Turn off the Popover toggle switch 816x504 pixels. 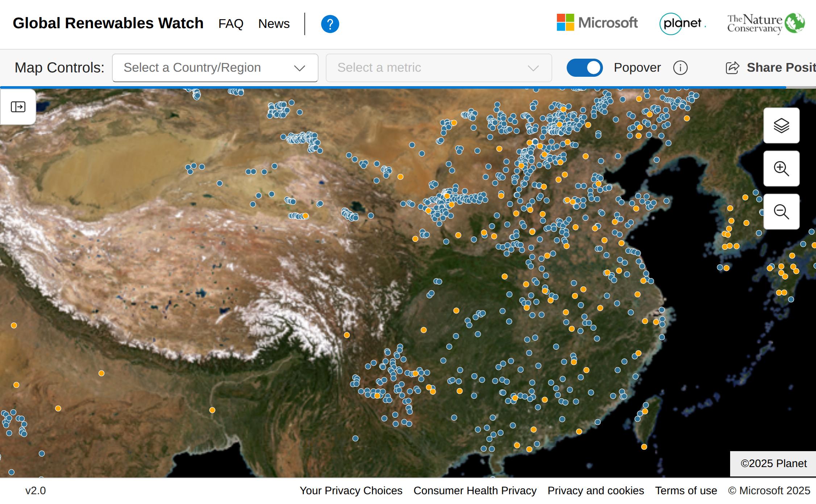tap(584, 68)
